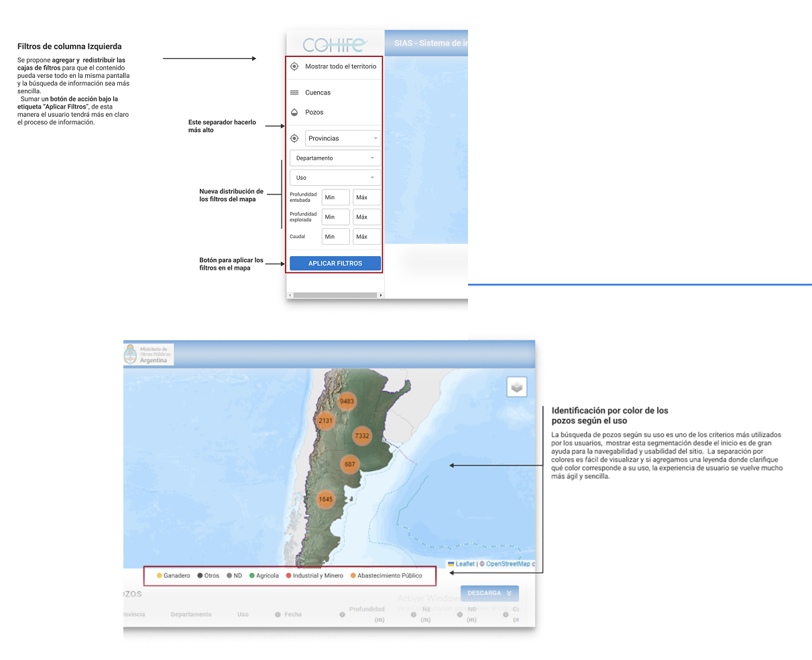The width and height of the screenshot is (812, 660).
Task: Select Mostrar todo el territorio
Action: pyautogui.click(x=340, y=66)
